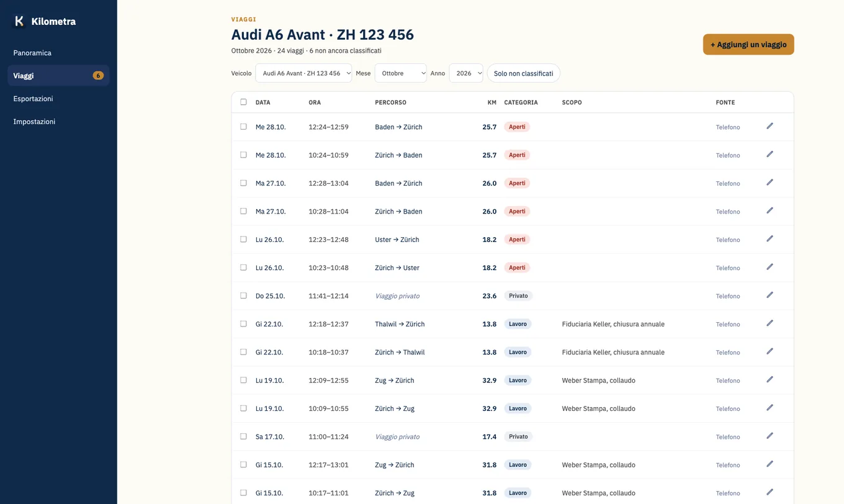Click the Aperti badge on Uster → Zürich
This screenshot has height=504, width=844.
click(x=517, y=240)
